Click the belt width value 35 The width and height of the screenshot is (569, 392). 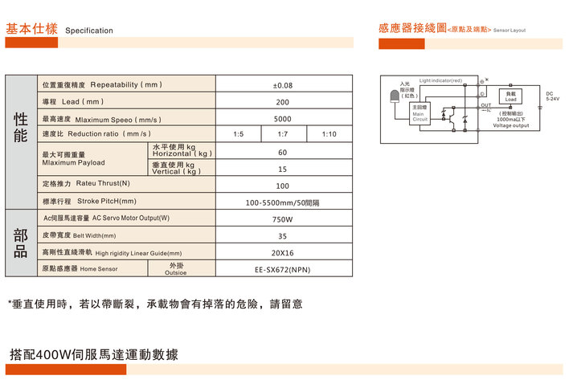(x=282, y=236)
